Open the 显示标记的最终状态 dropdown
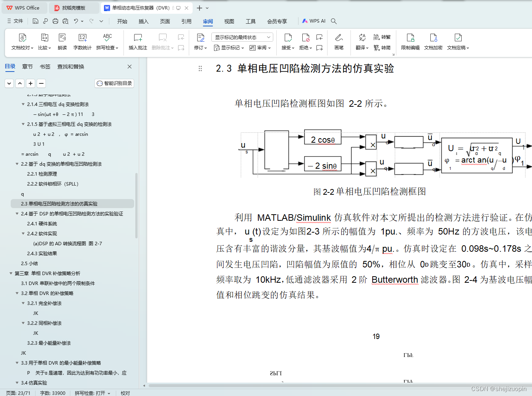Screen dimensions: 532x396 click(242, 37)
